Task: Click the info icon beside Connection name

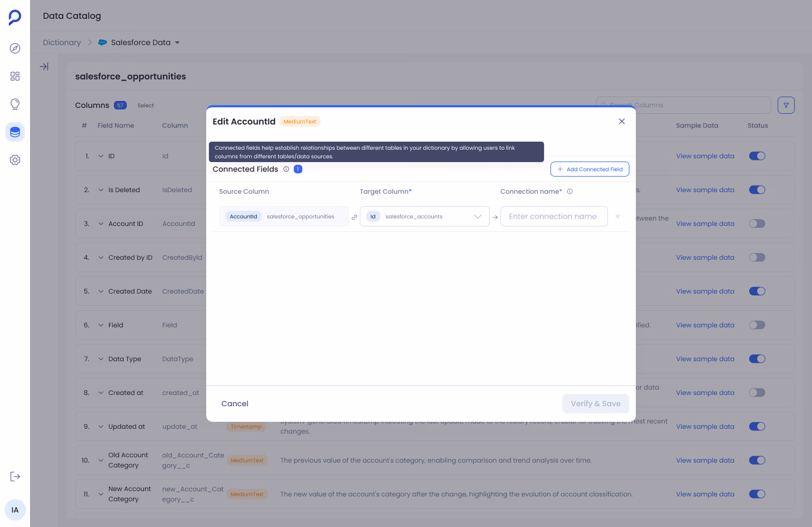Action: [570, 192]
